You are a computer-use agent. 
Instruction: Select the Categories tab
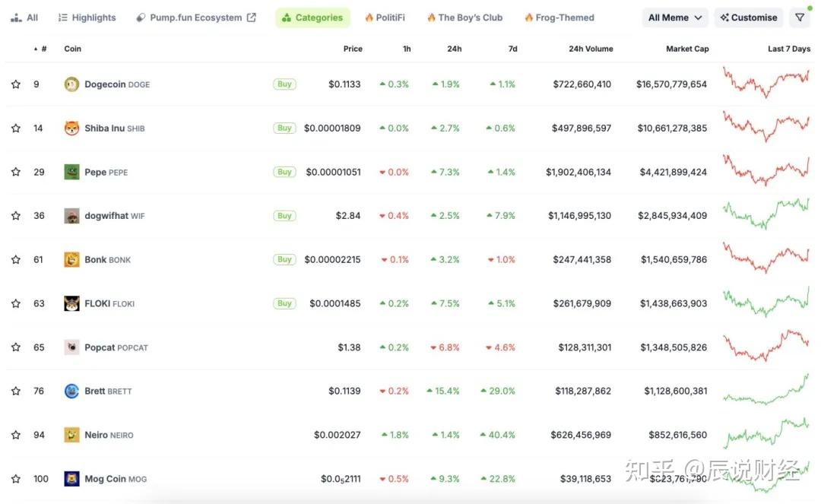pos(312,17)
